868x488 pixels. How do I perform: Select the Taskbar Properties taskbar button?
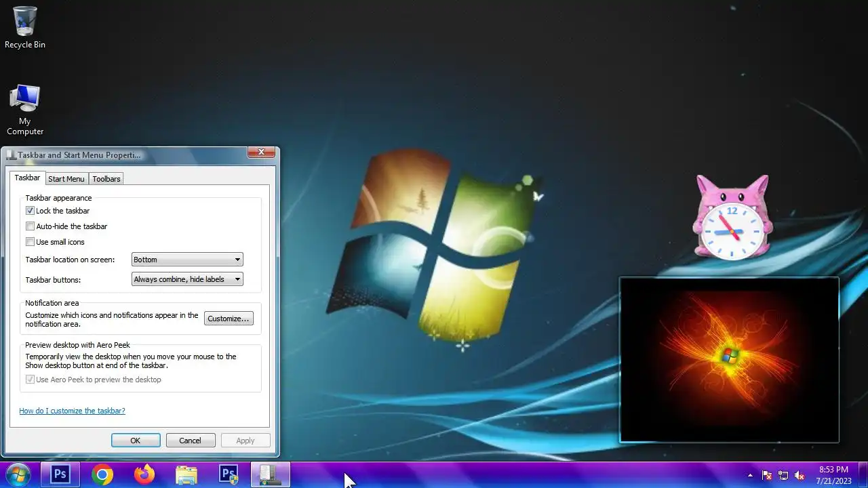[x=271, y=474]
